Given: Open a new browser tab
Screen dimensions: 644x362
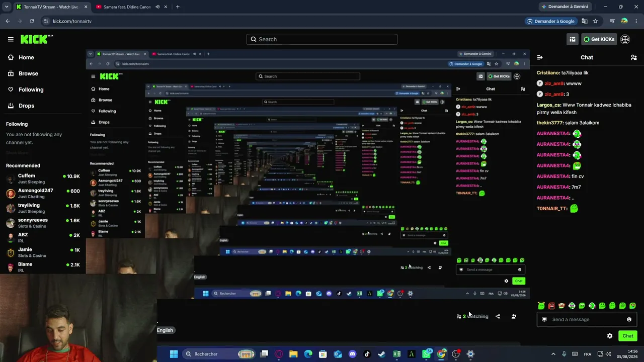Looking at the screenshot, I should [178, 7].
